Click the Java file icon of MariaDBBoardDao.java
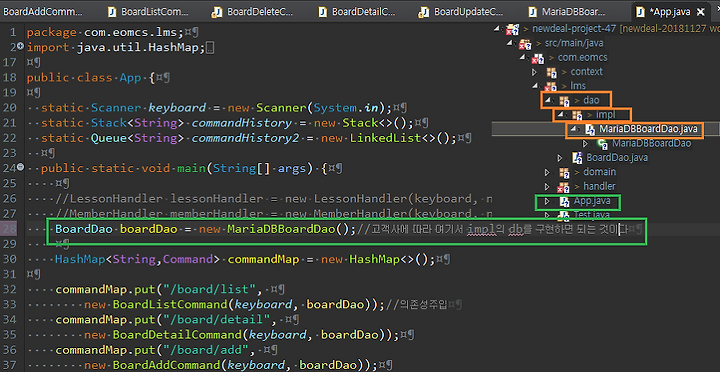 coord(590,130)
